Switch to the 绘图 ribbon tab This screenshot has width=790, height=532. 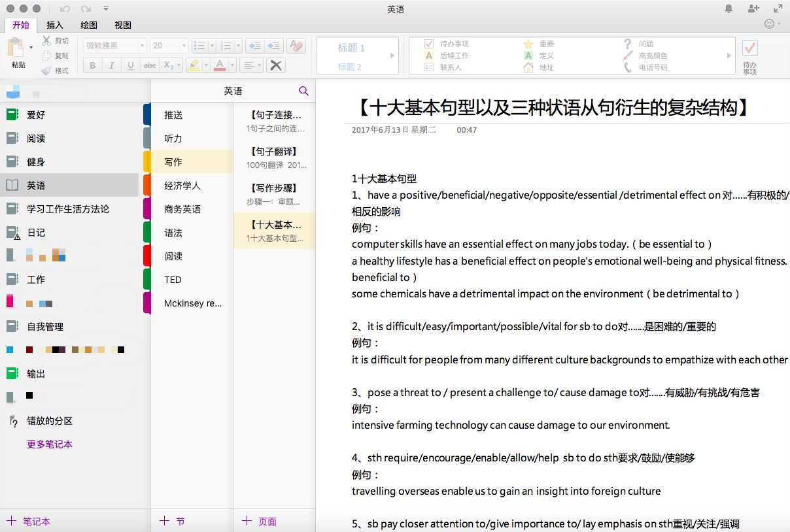click(89, 25)
